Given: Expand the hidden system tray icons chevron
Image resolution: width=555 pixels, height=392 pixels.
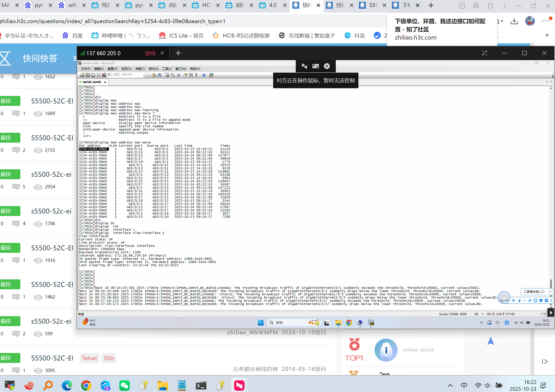Looking at the screenshot, I should pos(450,386).
